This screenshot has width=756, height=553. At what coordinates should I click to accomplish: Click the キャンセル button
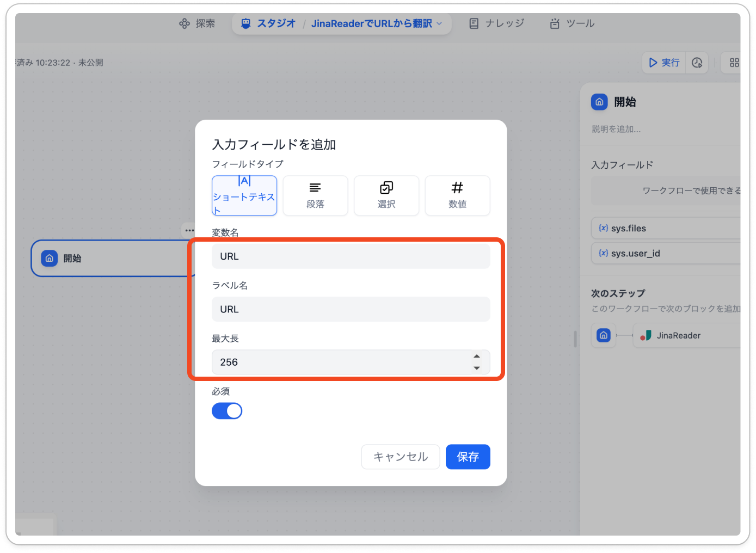pos(401,457)
